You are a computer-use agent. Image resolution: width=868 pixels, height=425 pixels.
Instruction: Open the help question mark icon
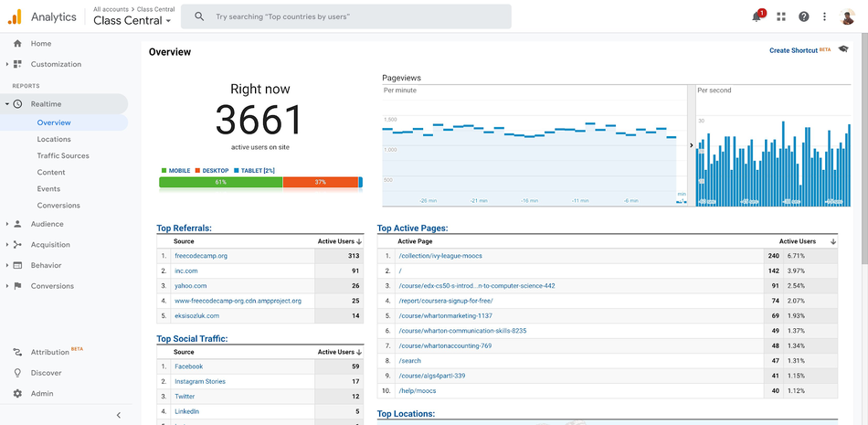pyautogui.click(x=804, y=16)
